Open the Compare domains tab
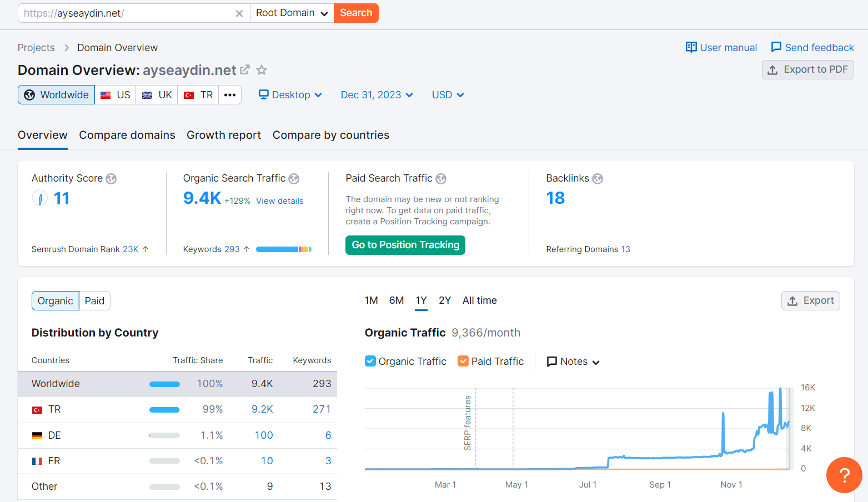868x502 pixels. click(127, 135)
